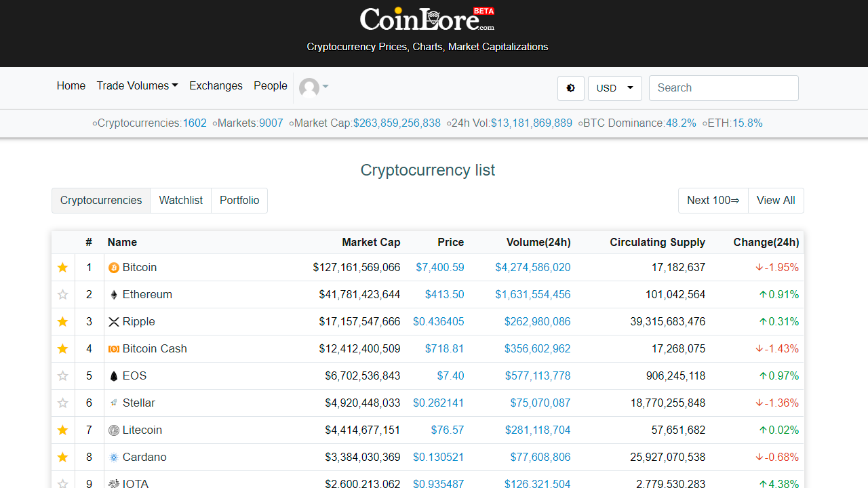The width and height of the screenshot is (868, 488).
Task: Click the Bitcoin coin icon
Action: tap(114, 268)
